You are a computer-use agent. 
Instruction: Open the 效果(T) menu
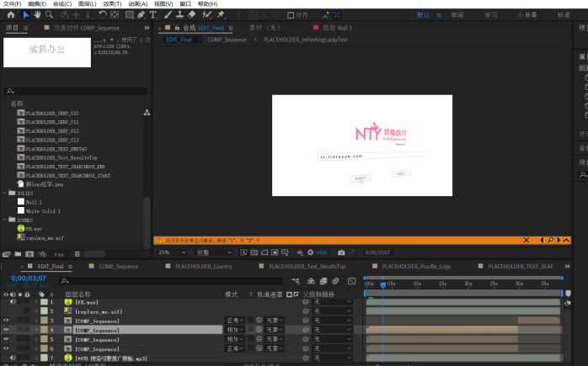pyautogui.click(x=112, y=4)
